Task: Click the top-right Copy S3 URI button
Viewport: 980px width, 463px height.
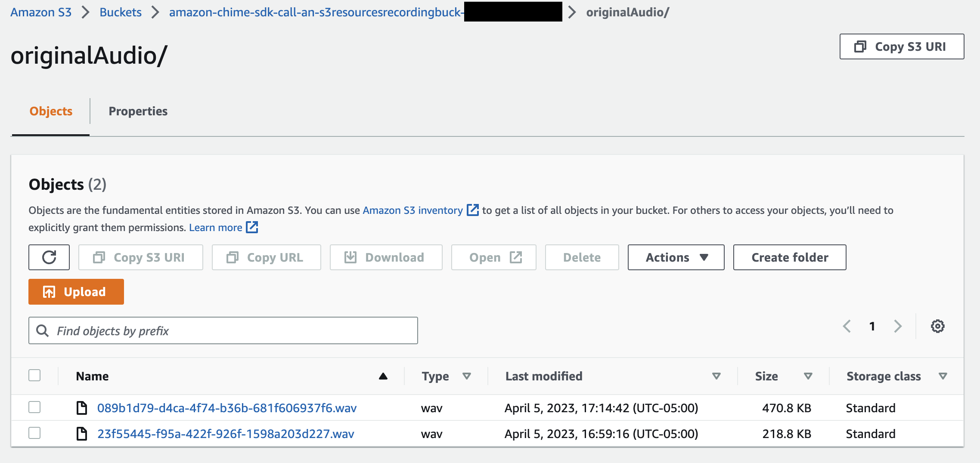Action: tap(902, 46)
